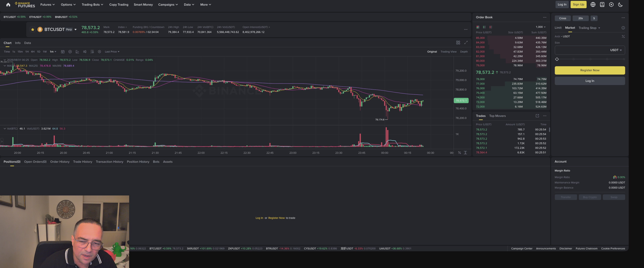This screenshot has height=268, width=644.
Task: Open the chart line-style graph icon
Action: (x=77, y=52)
